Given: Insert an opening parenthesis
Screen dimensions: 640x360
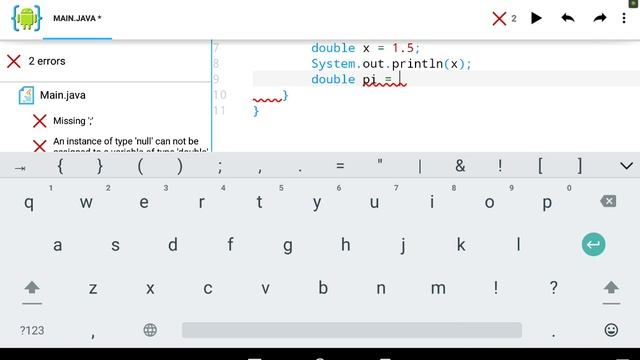Looking at the screenshot, I should tap(140, 166).
